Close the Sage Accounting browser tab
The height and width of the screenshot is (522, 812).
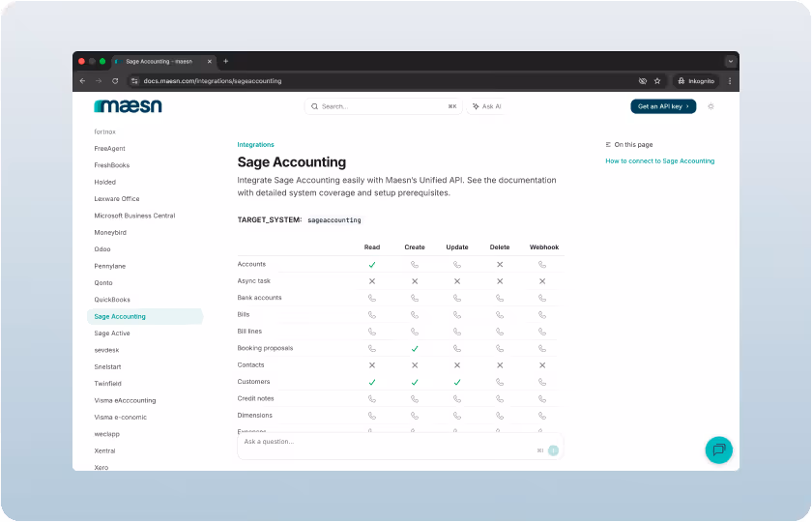point(210,61)
